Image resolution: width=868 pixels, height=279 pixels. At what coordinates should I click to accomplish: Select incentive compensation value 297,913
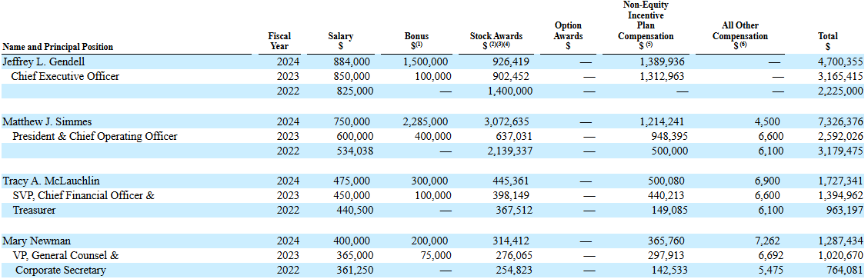point(666,256)
